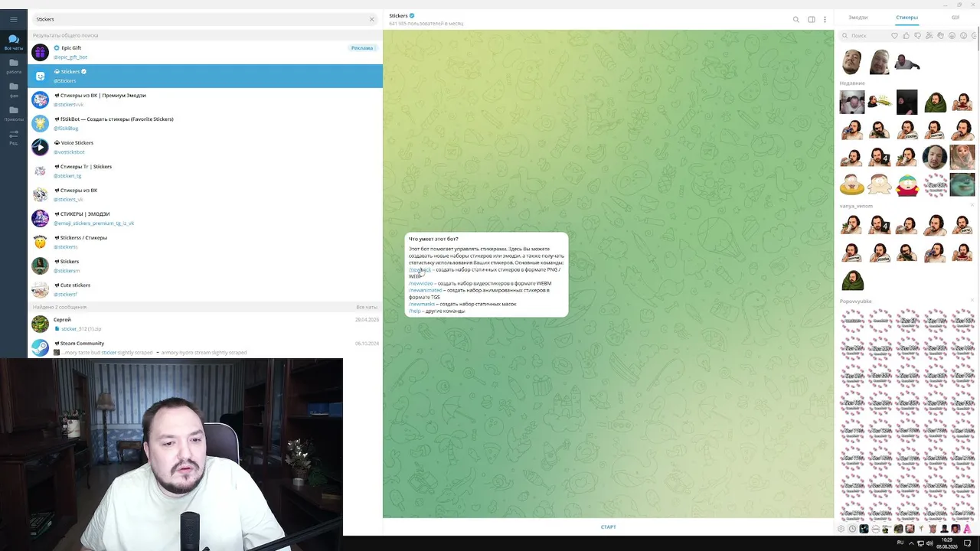Search inside the Stickers chat
Viewport: 980px width, 551px height.
coord(796,19)
